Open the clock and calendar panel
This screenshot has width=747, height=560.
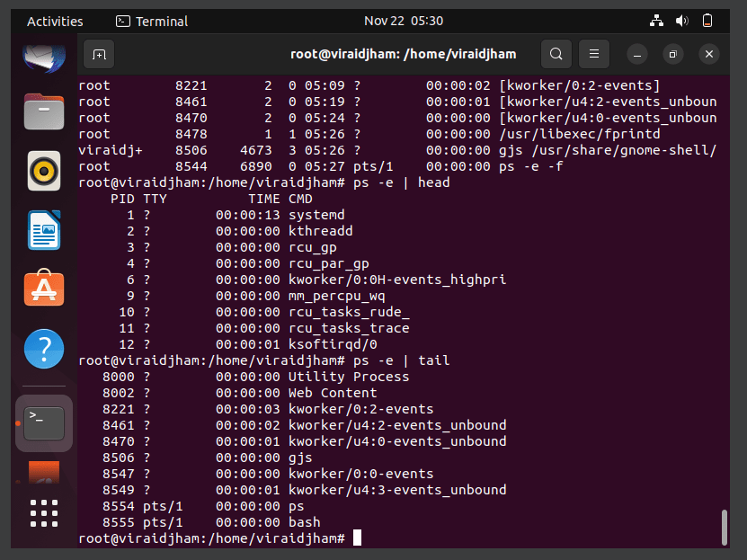[404, 21]
